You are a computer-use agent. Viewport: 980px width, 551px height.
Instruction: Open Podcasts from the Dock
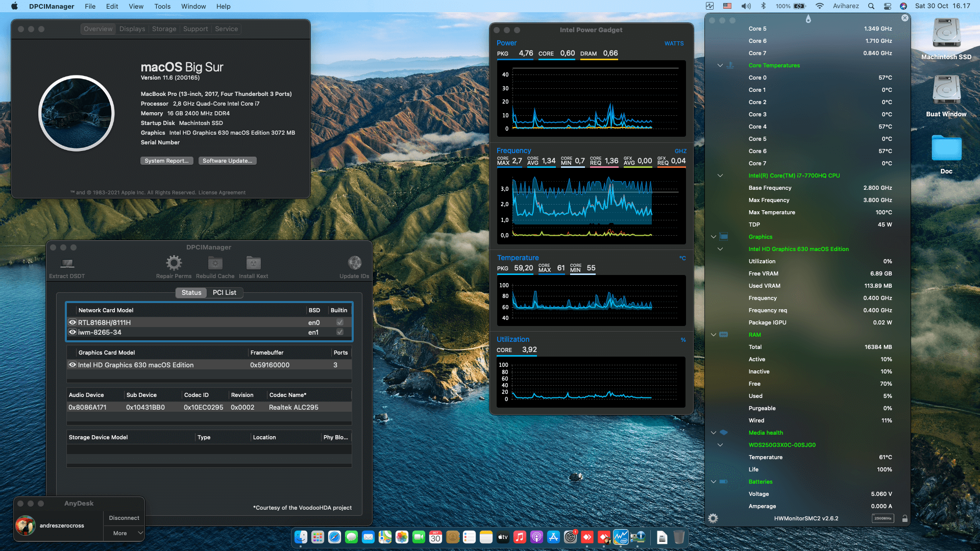(536, 537)
